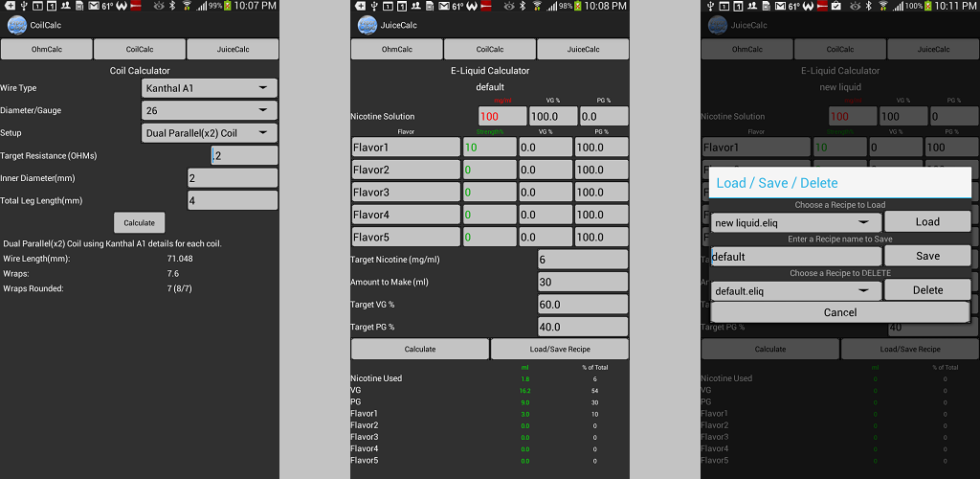
Task: Open Diameter/Gauge dropdown showing 26
Action: pos(210,111)
